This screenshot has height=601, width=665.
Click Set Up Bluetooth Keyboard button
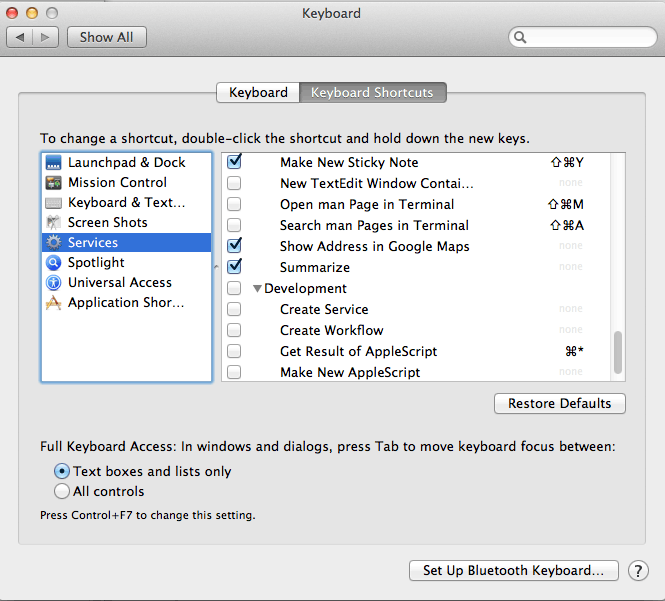[x=514, y=570]
